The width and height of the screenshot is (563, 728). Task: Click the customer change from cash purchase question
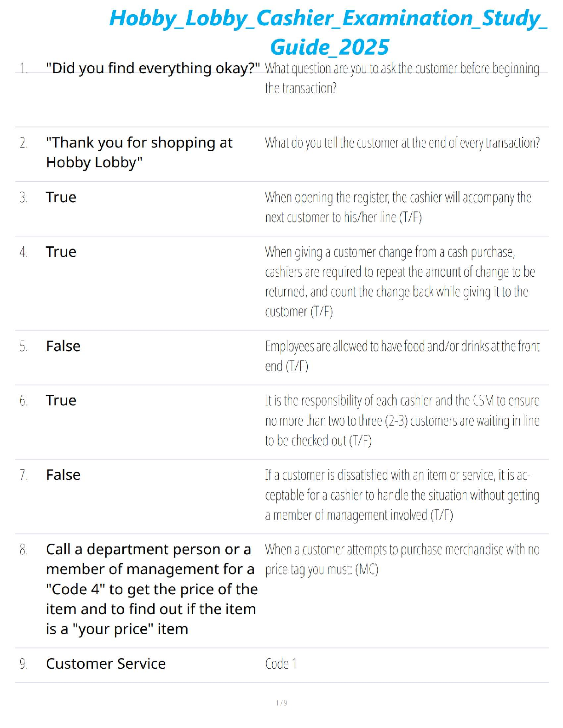[x=399, y=282]
